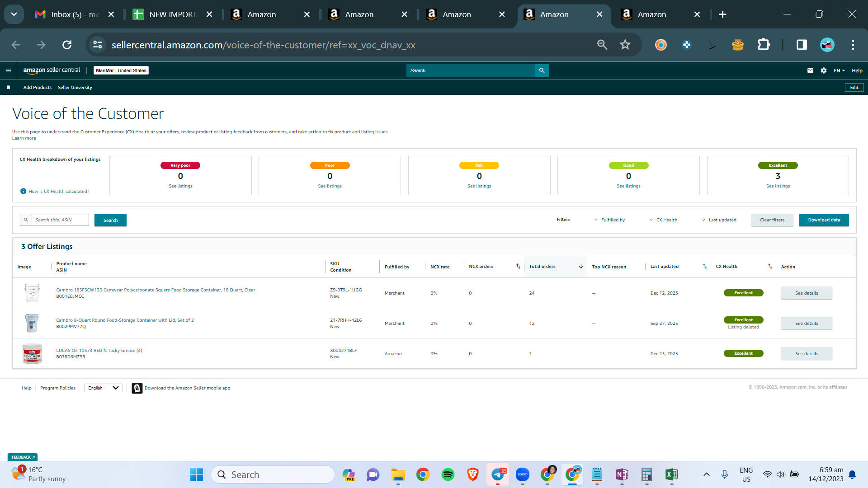Open Spotify from the taskbar

(x=448, y=474)
